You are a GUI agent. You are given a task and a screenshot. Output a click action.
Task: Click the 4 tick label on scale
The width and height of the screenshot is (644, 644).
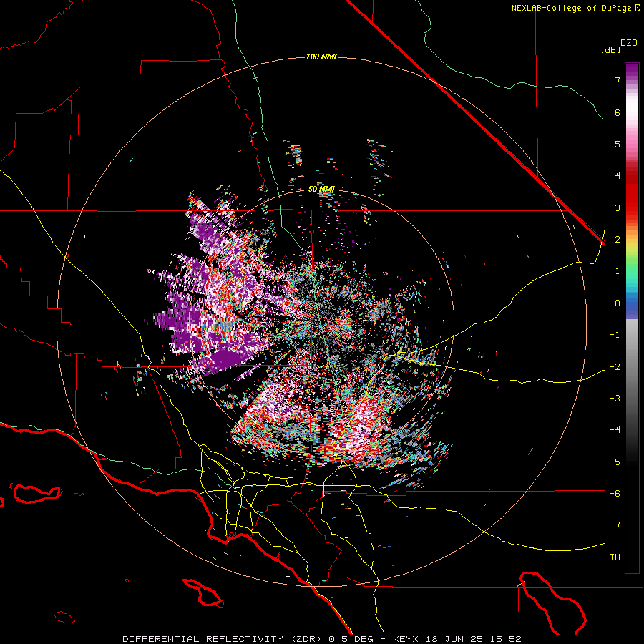[618, 176]
